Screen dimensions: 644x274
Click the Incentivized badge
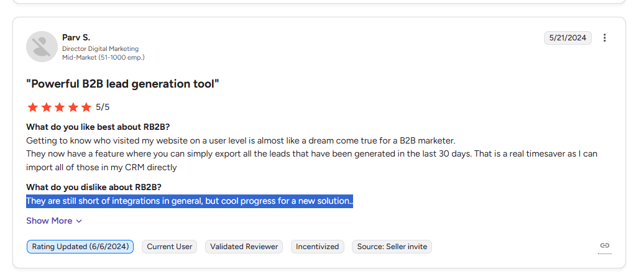coord(317,247)
